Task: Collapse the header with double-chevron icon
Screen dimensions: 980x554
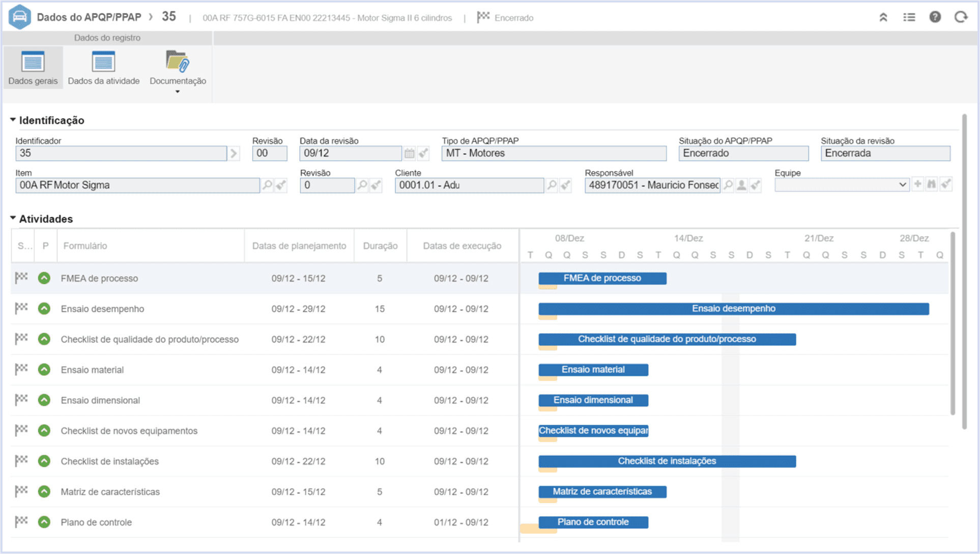Action: pos(883,17)
